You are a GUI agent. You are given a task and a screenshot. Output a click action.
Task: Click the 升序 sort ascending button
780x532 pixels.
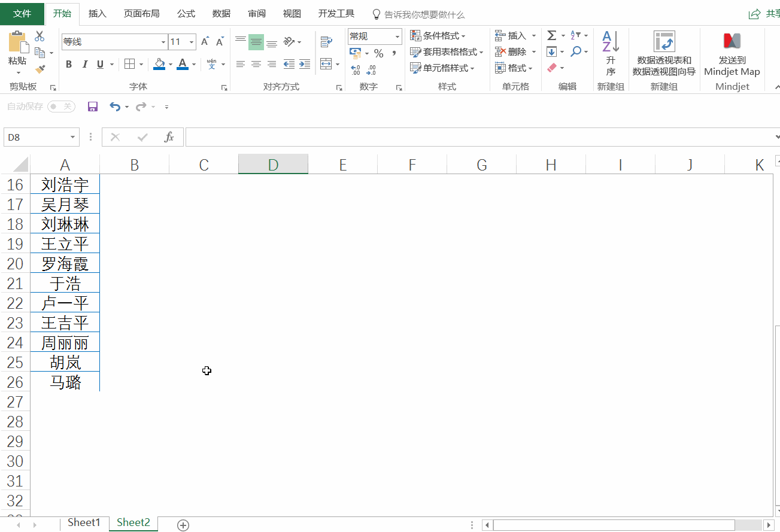point(611,53)
